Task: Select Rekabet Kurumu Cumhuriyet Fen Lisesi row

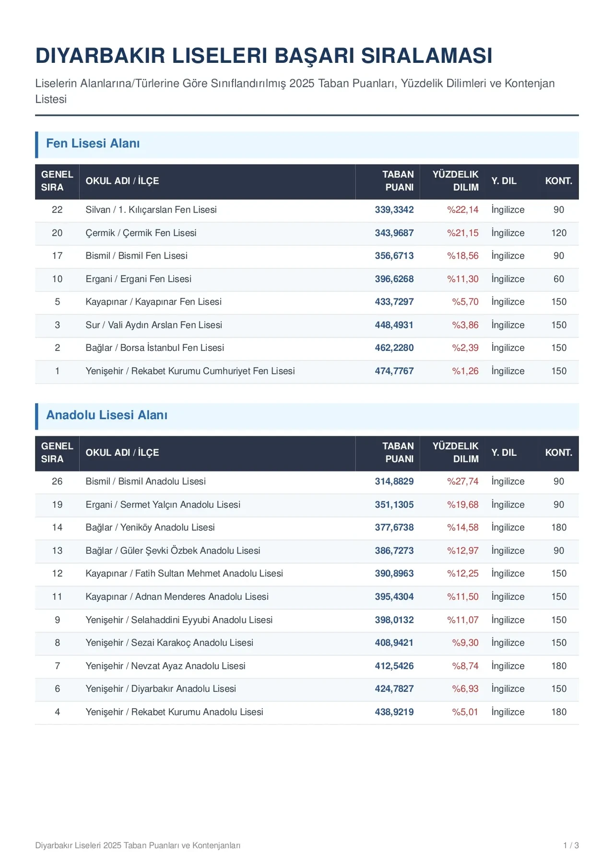Action: click(x=307, y=371)
